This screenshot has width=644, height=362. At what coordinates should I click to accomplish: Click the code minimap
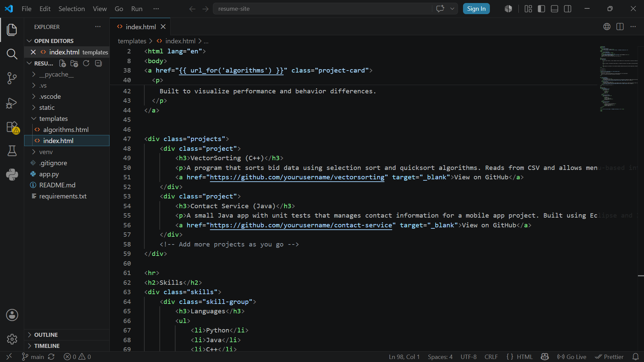click(x=618, y=79)
